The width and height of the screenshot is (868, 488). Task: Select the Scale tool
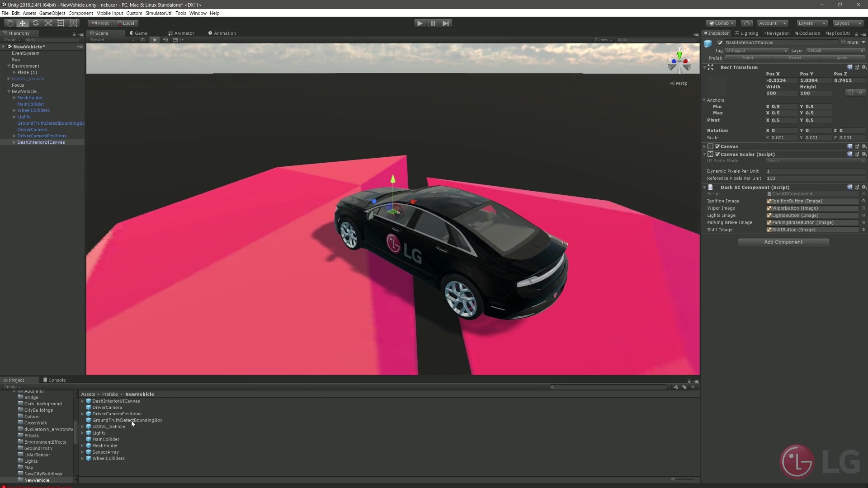point(48,23)
